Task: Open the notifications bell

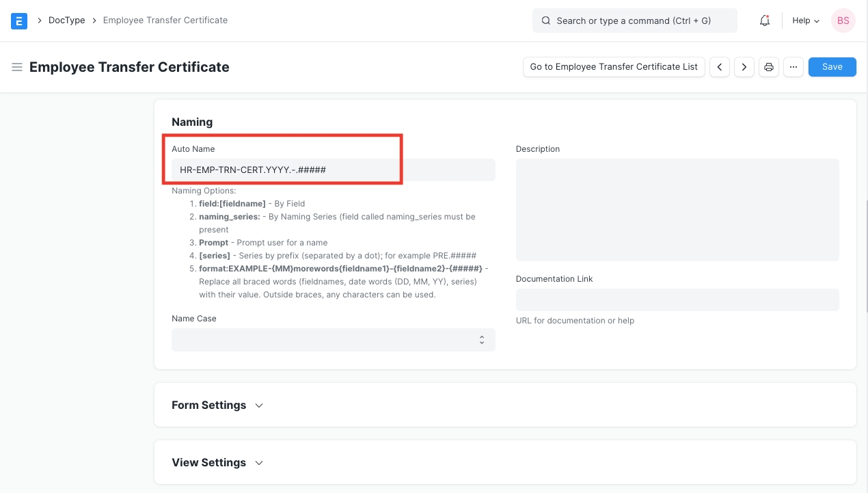Action: click(765, 21)
